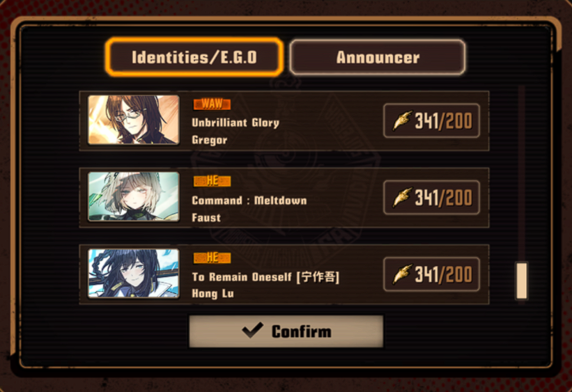
Task: Purchase Command : Meltdown for 341/200 shards
Action: point(431,197)
